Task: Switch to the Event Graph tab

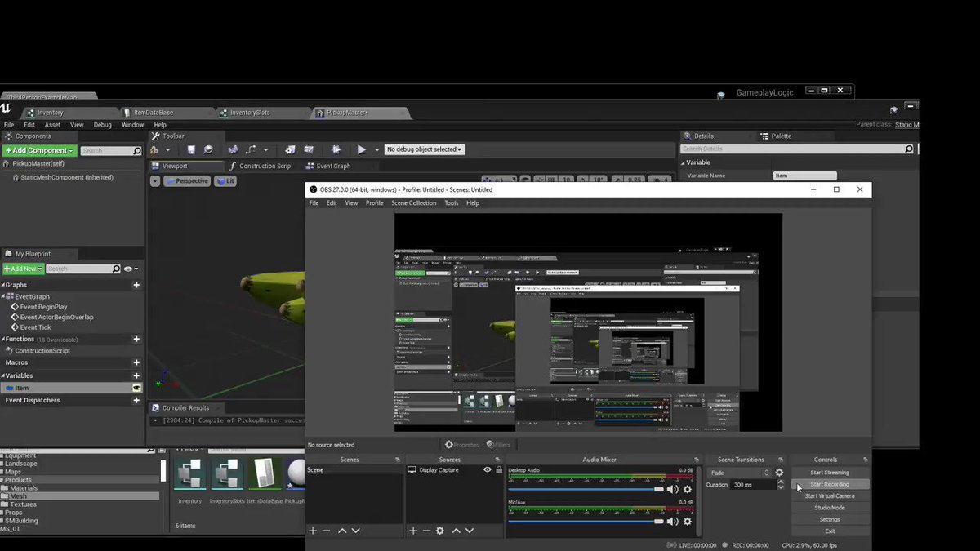Action: 335,165
